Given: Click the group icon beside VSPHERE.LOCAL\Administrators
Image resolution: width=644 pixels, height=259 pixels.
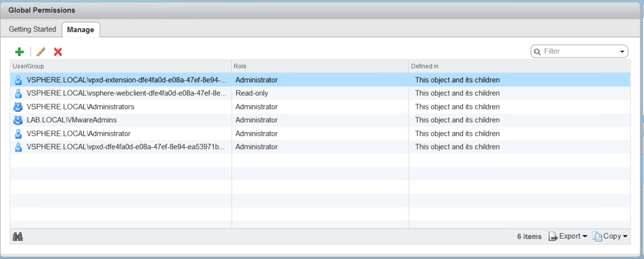Looking at the screenshot, I should (18, 107).
